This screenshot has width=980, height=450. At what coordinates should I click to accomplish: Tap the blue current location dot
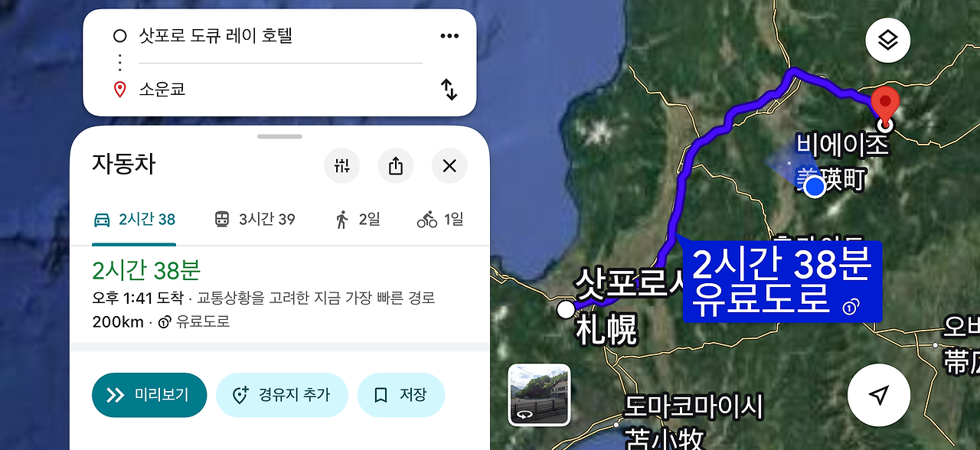tap(815, 186)
